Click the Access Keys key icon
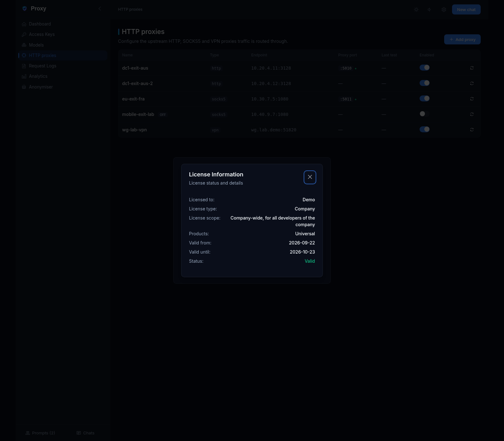The width and height of the screenshot is (504, 441). (24, 34)
